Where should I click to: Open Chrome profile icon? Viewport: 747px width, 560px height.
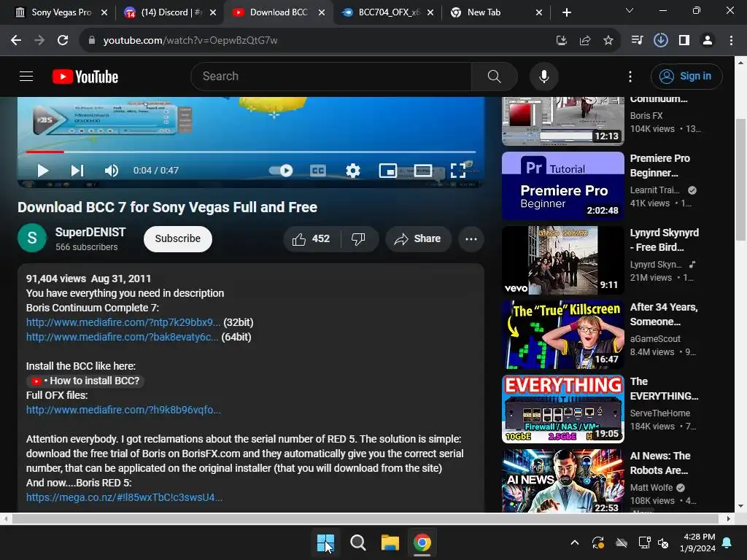coord(708,41)
